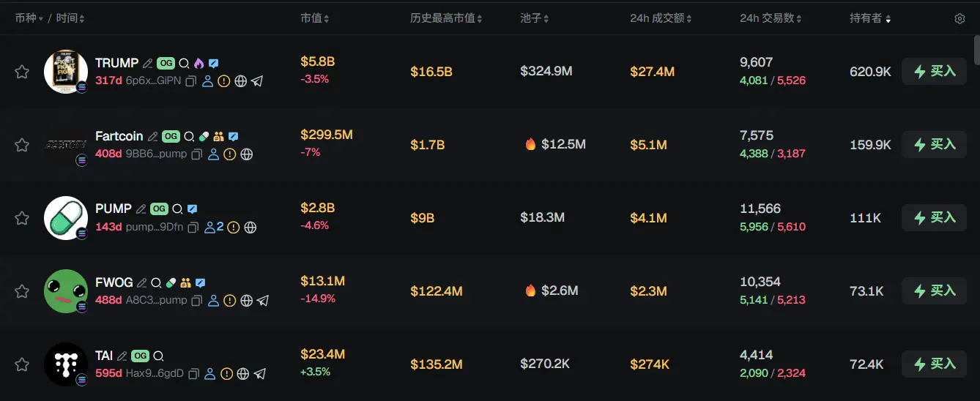Viewport: 980px width, 401px height.
Task: Star the TRUMP token as favorite
Action: pos(22,72)
